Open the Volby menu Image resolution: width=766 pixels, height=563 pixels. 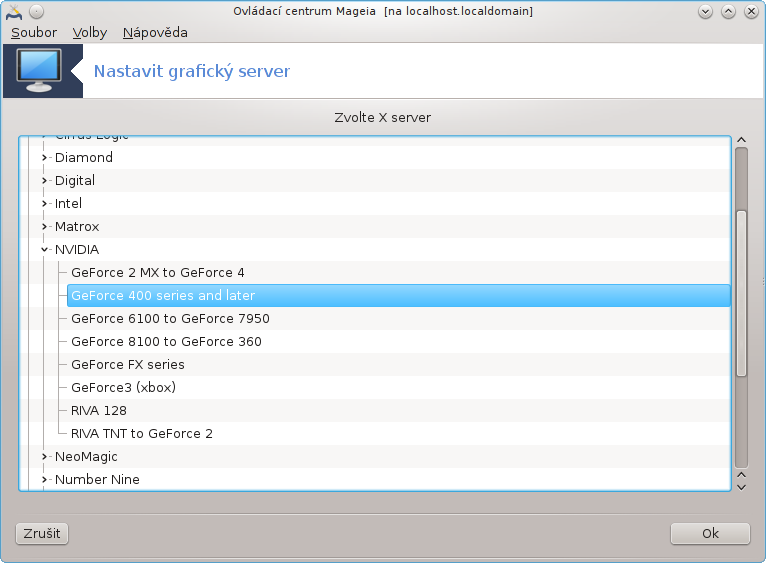pos(89,32)
